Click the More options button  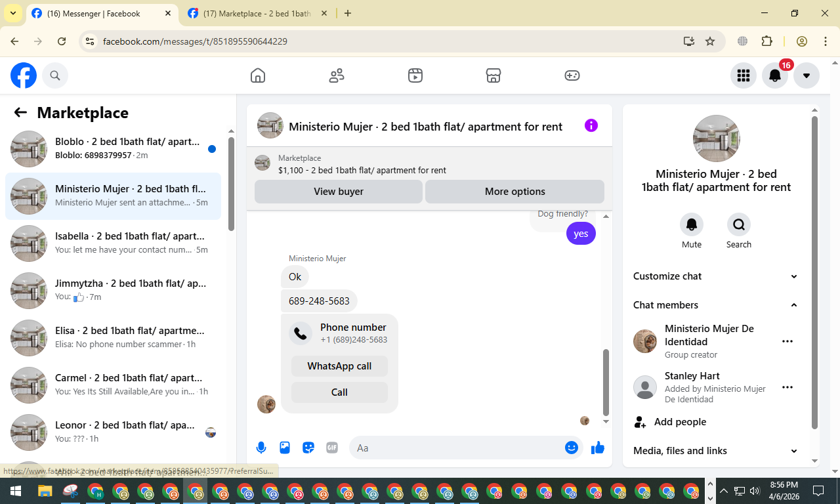pos(515,192)
